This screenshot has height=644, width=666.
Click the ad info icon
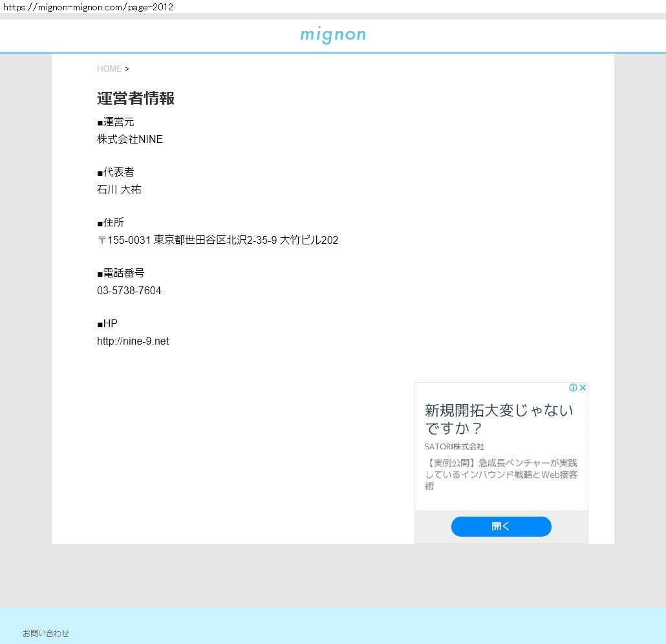(573, 388)
